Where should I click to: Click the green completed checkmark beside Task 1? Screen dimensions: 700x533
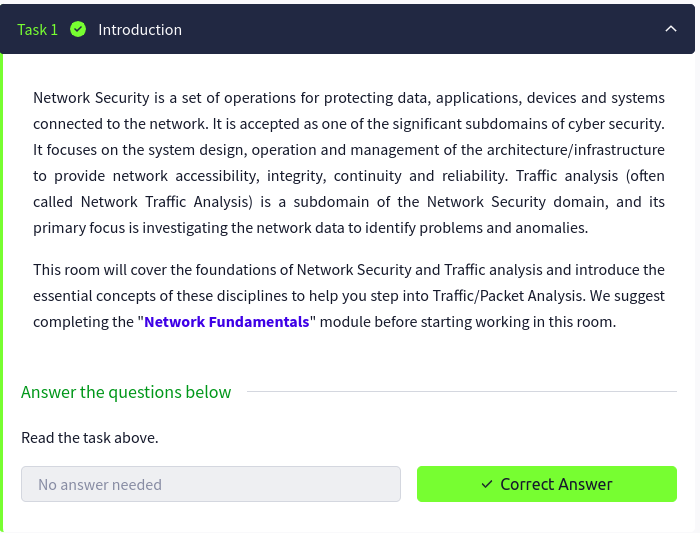(x=78, y=29)
